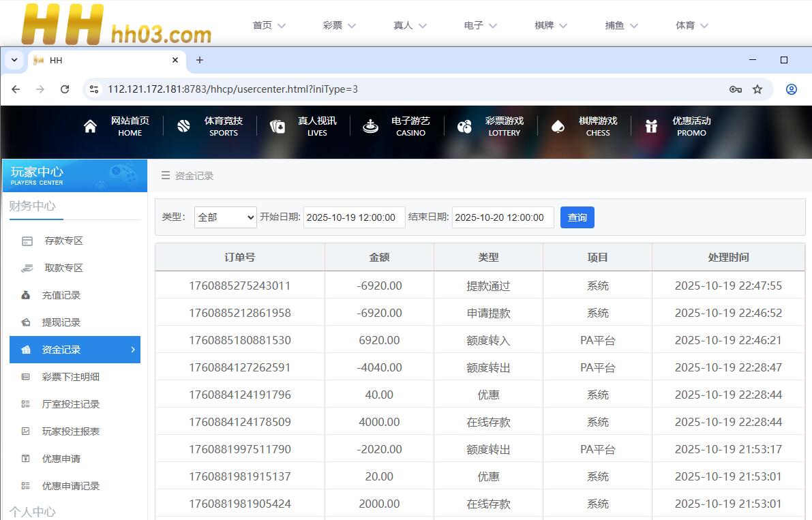
Task: Go to 存款专区 in the sidebar
Action: pyautogui.click(x=63, y=241)
